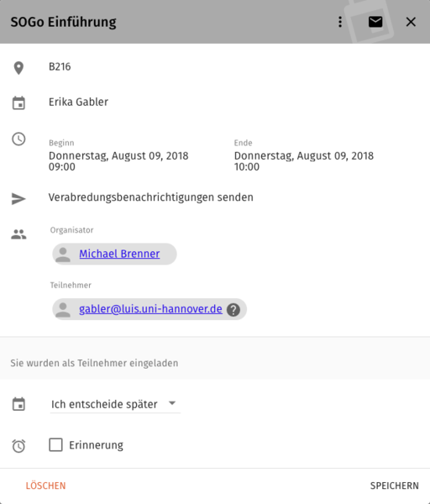Image resolution: width=430 pixels, height=504 pixels.
Task: Close the SOGo Einführung dialog
Action: pyautogui.click(x=411, y=22)
